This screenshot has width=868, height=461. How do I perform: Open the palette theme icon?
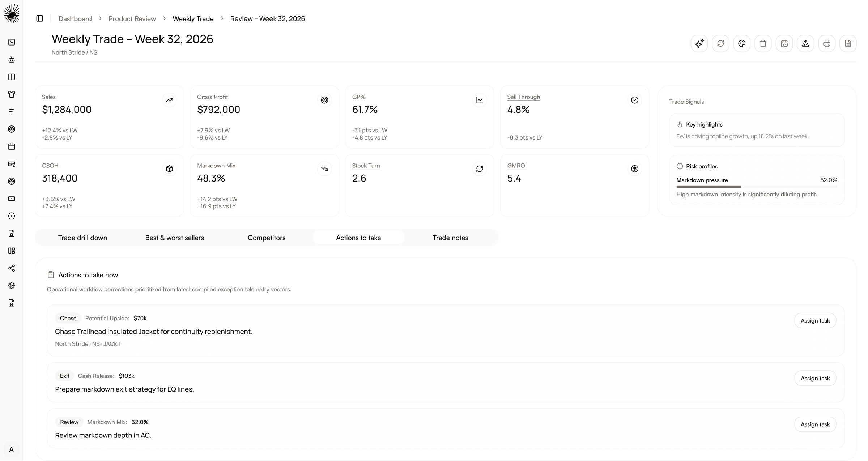742,44
